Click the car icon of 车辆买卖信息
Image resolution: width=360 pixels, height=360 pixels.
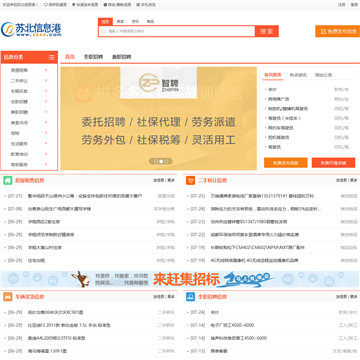[x=8, y=297]
